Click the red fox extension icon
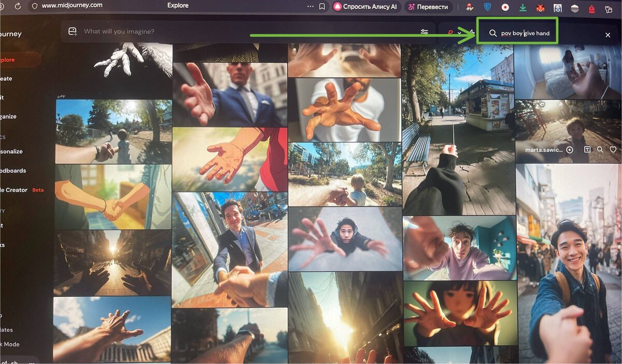622x364 pixels. (x=540, y=8)
